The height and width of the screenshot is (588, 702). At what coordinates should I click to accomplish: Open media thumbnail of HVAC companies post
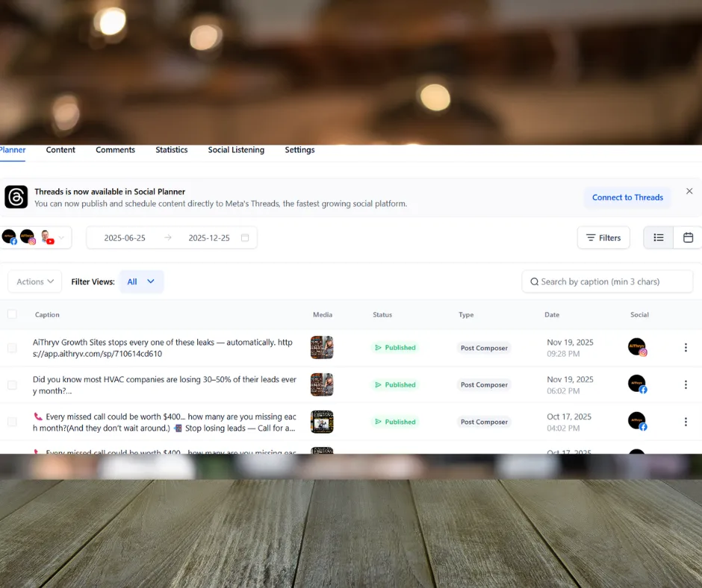pos(322,384)
